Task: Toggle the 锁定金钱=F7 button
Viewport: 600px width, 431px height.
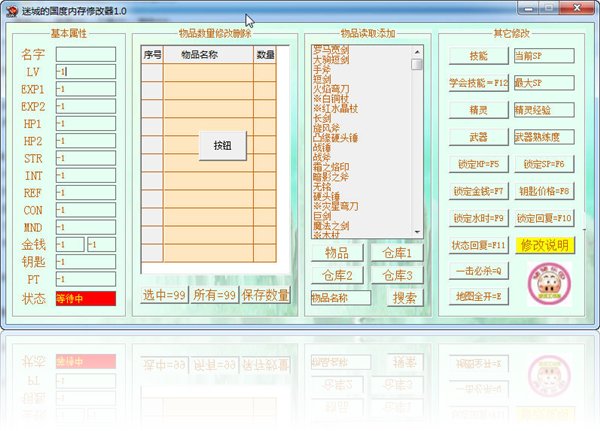Action: tap(479, 191)
